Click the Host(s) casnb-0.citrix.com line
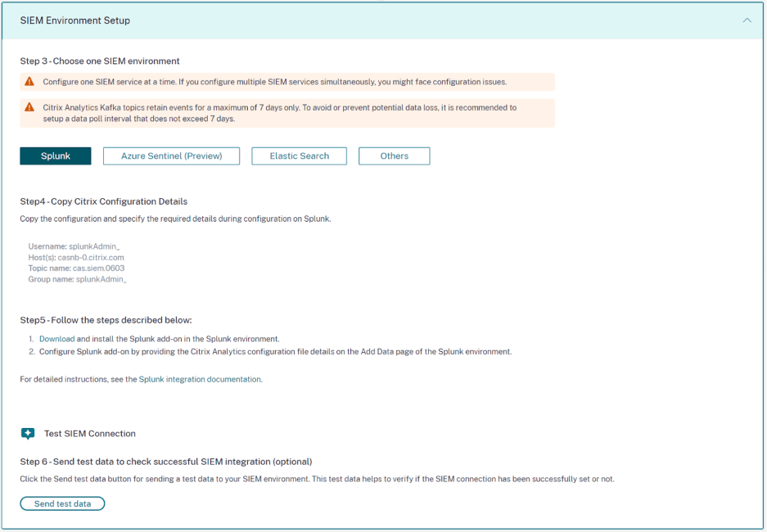 76,257
